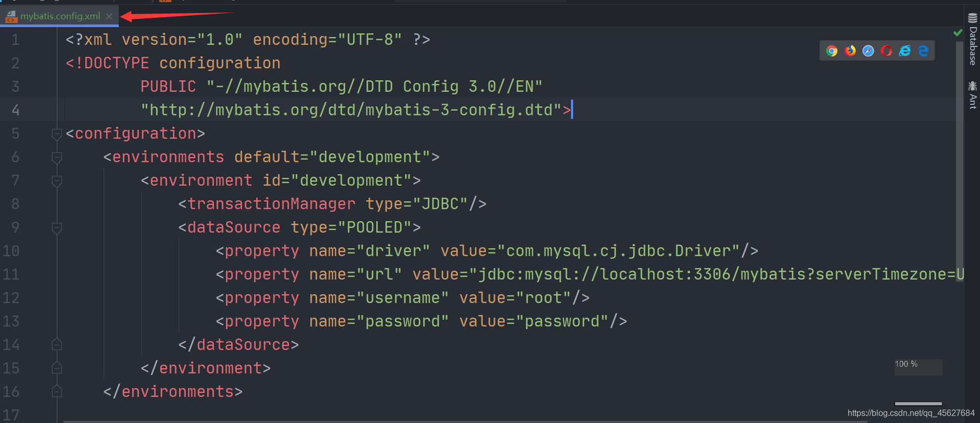Collapse the environments tag fold on line 6

(x=57, y=158)
